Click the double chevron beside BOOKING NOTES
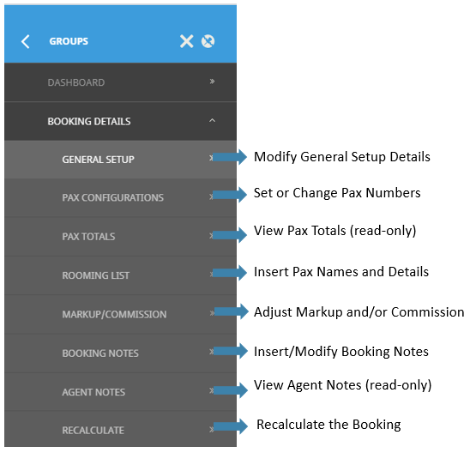476x453 pixels. point(212,352)
